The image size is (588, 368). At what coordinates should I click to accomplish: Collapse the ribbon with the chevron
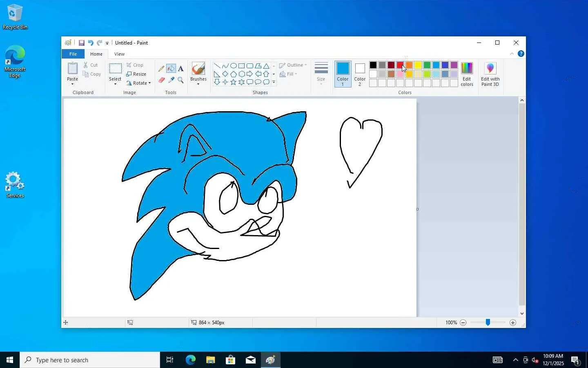[x=512, y=54]
